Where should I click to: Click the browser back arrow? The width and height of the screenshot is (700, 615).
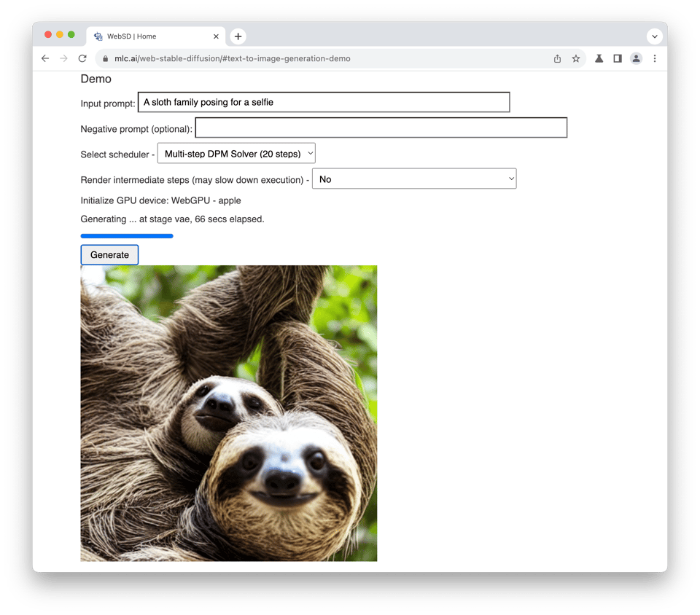[45, 58]
